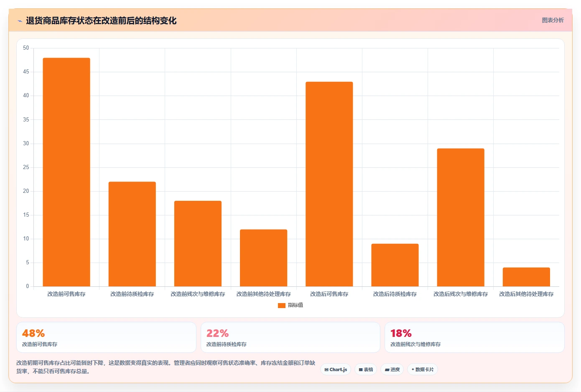Toggle the 指标值 legend item
The width and height of the screenshot is (581, 392).
tap(290, 305)
